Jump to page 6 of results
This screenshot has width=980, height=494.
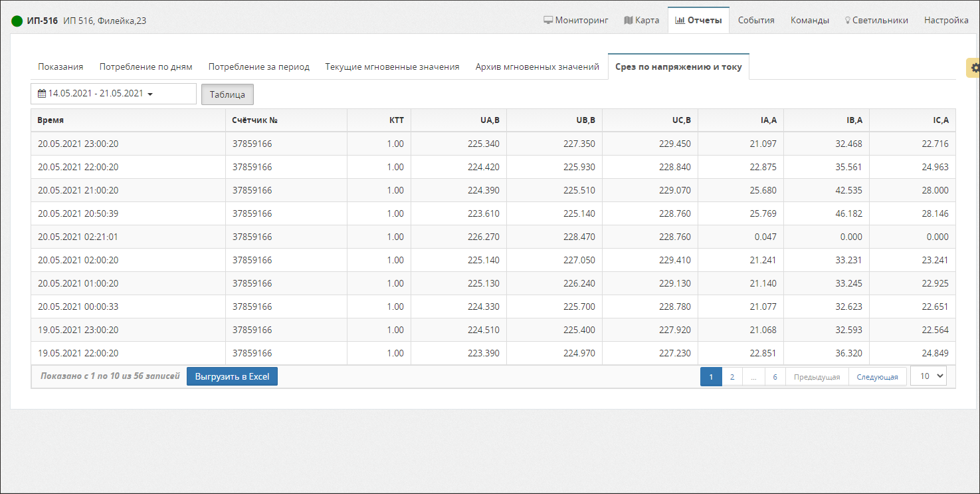[x=775, y=377]
